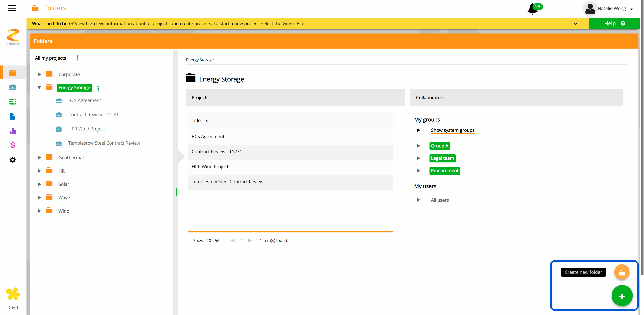This screenshot has width=644, height=315.
Task: Open BCS Agreement in the folder tree
Action: coord(85,100)
